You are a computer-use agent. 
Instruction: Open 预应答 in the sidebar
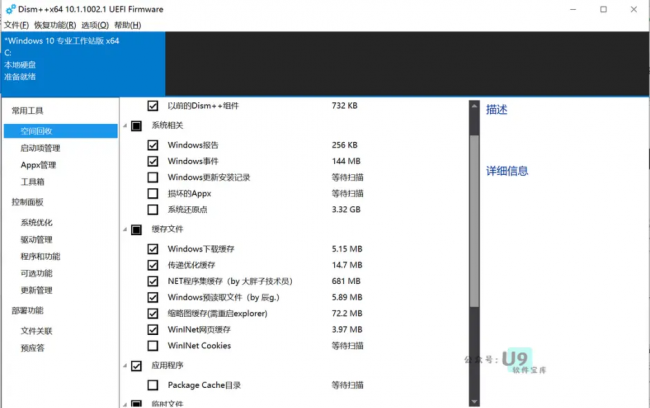click(x=32, y=348)
